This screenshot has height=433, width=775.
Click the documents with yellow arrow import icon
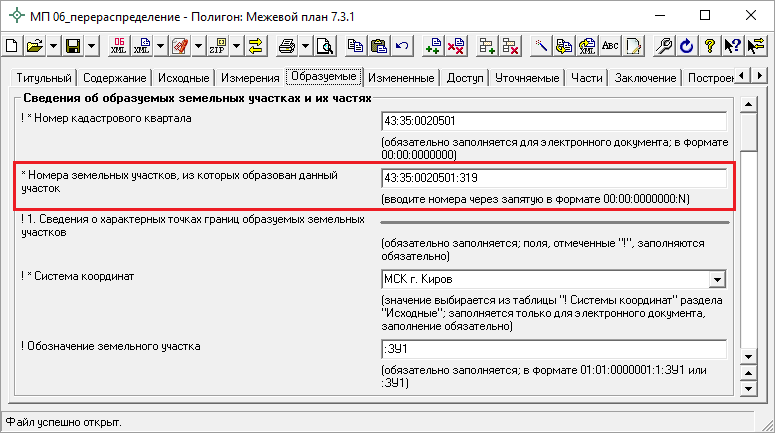pyautogui.click(x=564, y=46)
